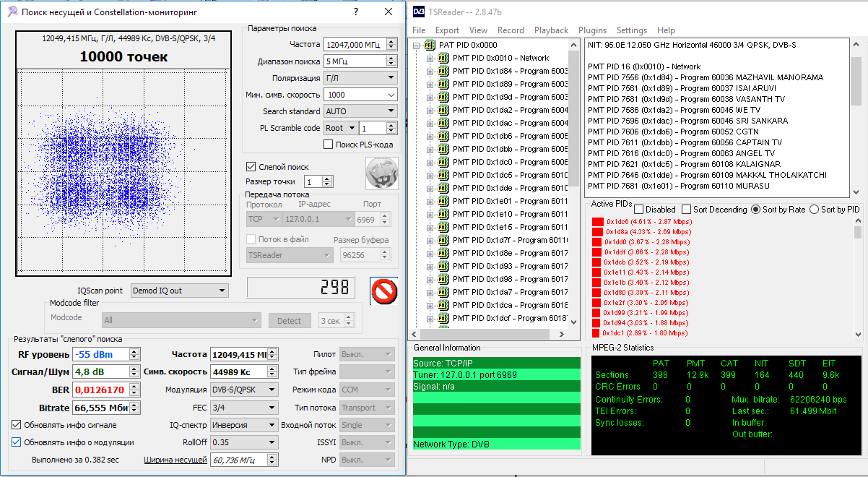Screen dimensions: 868x477
Task: Open the Export menu
Action: coord(447,30)
